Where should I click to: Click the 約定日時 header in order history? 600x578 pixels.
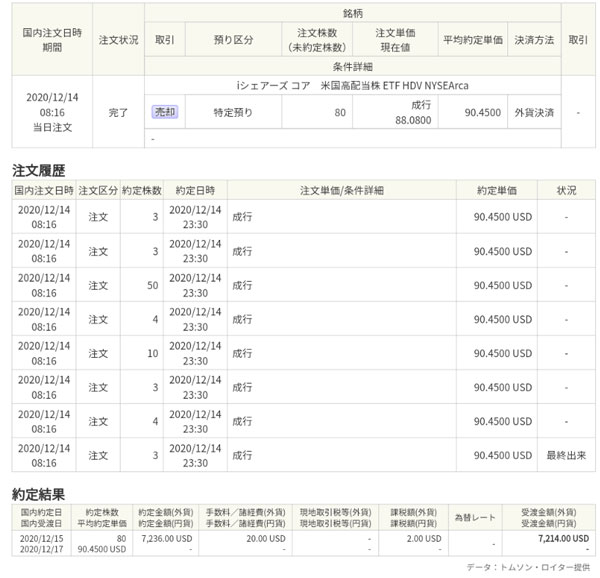[x=194, y=189]
